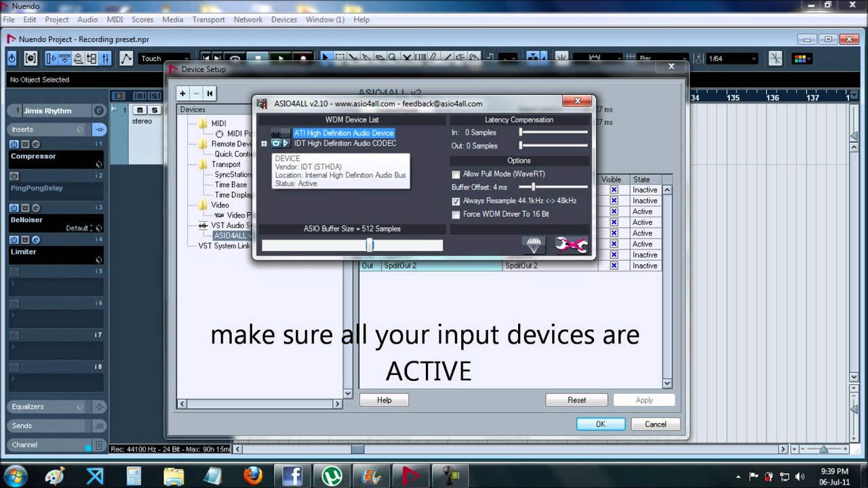Click the Constrain Delay Compensation power icon in Nuendo toolbar
868x488 pixels.
(12, 59)
